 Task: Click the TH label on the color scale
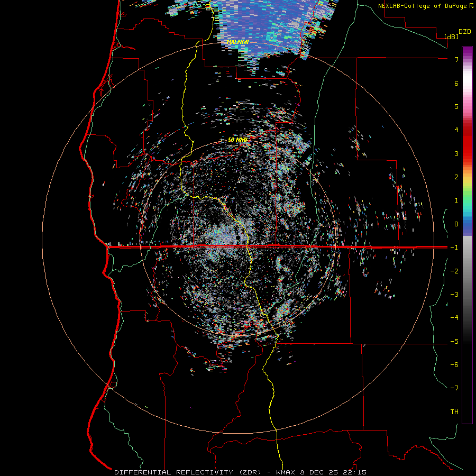tap(454, 411)
